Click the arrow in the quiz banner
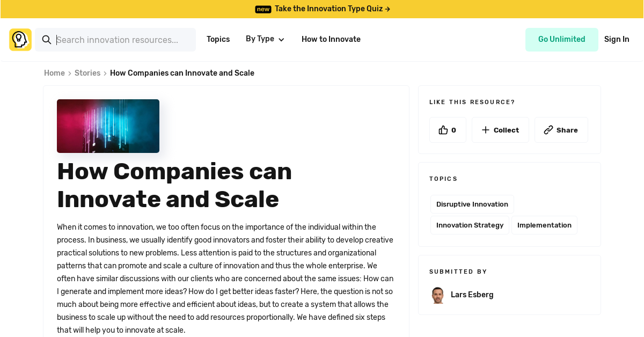The height and width of the screenshot is (337, 644). click(x=387, y=9)
